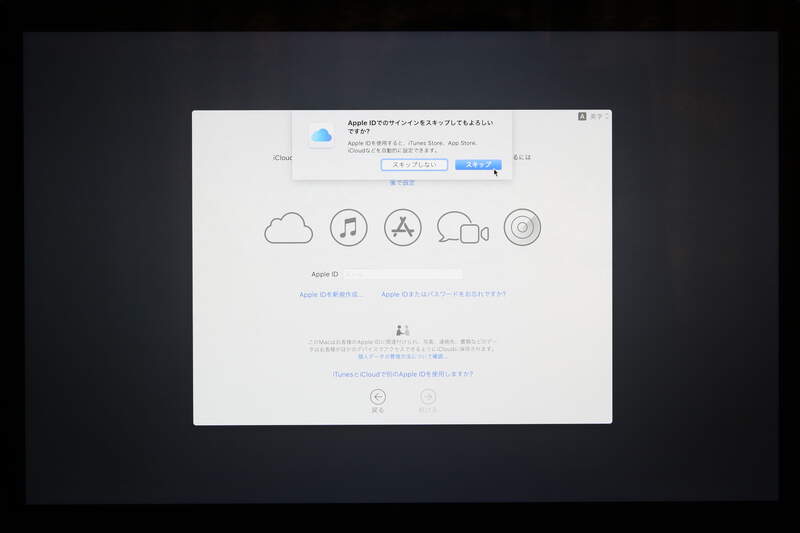Click the スキップしない button

click(x=414, y=165)
